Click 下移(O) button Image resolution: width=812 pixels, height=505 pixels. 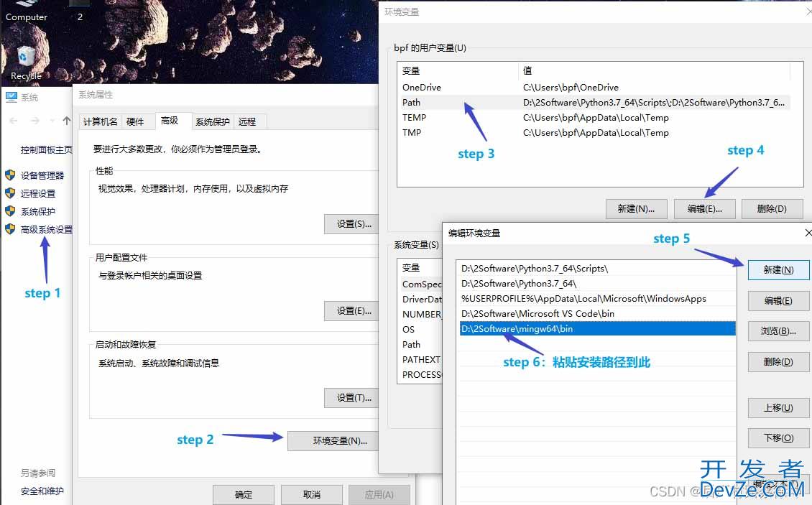click(x=778, y=437)
